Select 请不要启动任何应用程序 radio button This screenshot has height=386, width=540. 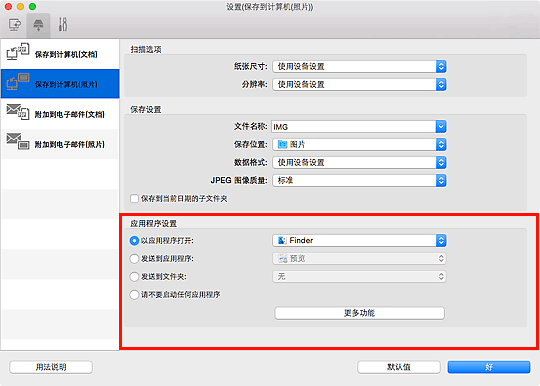pyautogui.click(x=134, y=295)
